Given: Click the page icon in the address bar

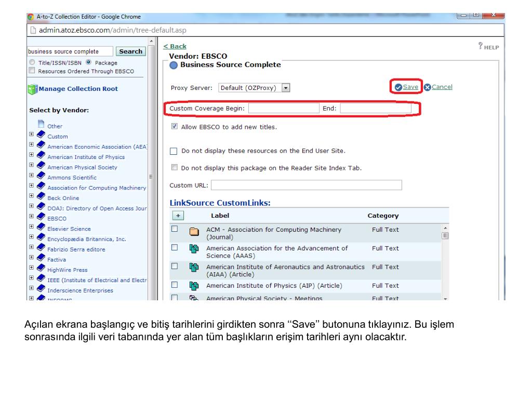Looking at the screenshot, I should (x=33, y=30).
